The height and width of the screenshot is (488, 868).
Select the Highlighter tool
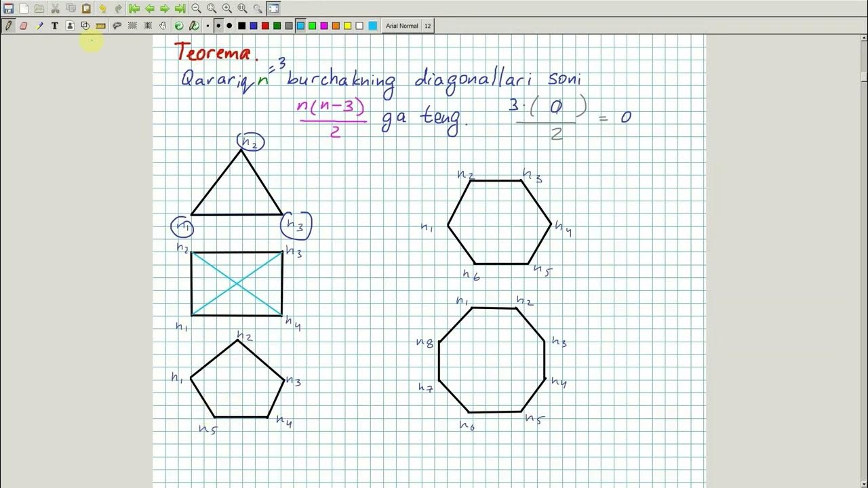[39, 26]
